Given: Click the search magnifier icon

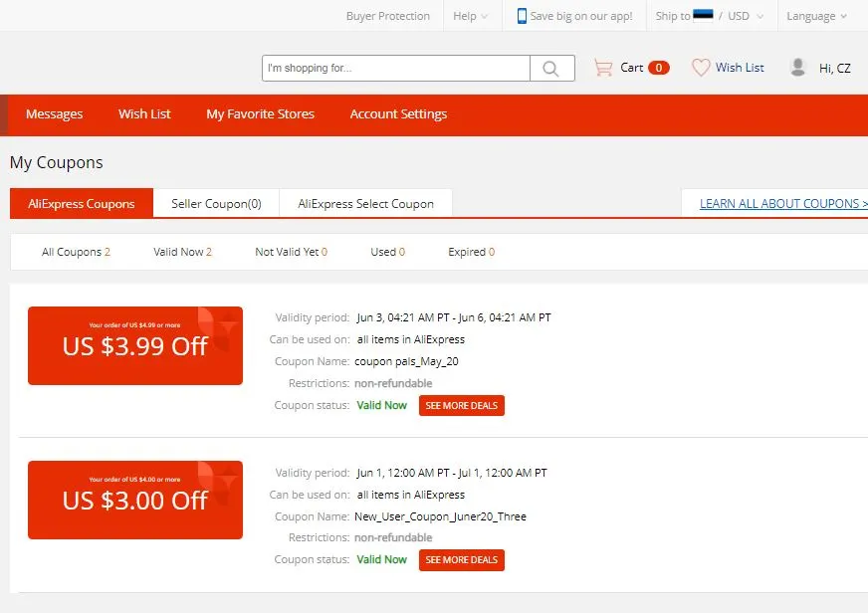Looking at the screenshot, I should tap(550, 68).
